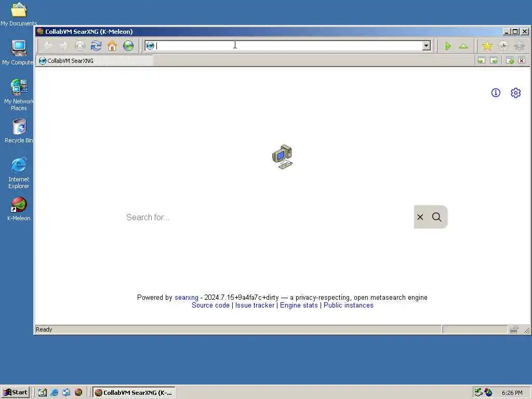Open a new tab with the plus icon
The height and width of the screenshot is (399, 532).
510,60
